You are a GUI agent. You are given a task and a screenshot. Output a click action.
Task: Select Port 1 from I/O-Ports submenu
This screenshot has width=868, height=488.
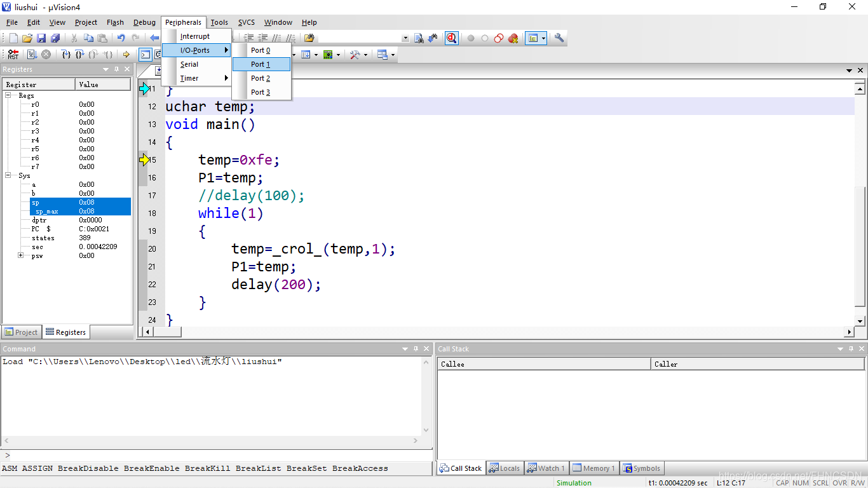tap(261, 64)
